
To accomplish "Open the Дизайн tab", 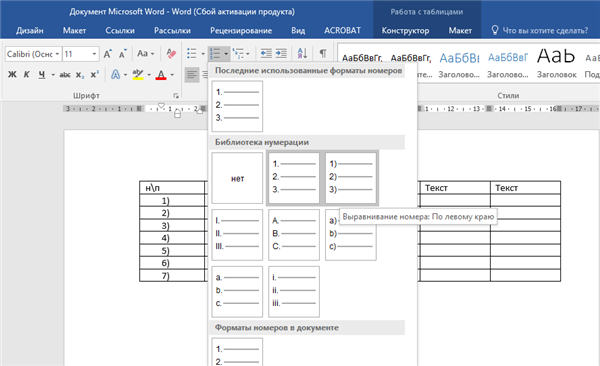I will 29,31.
